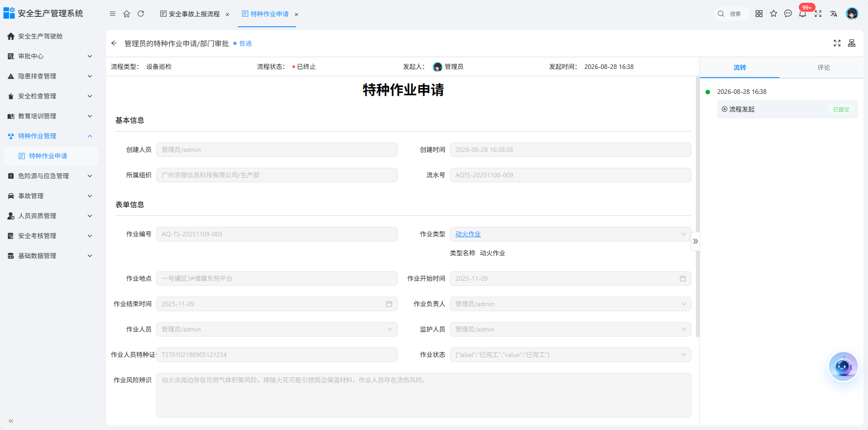Open 安全生产驾驶舱 menu item

coord(50,36)
